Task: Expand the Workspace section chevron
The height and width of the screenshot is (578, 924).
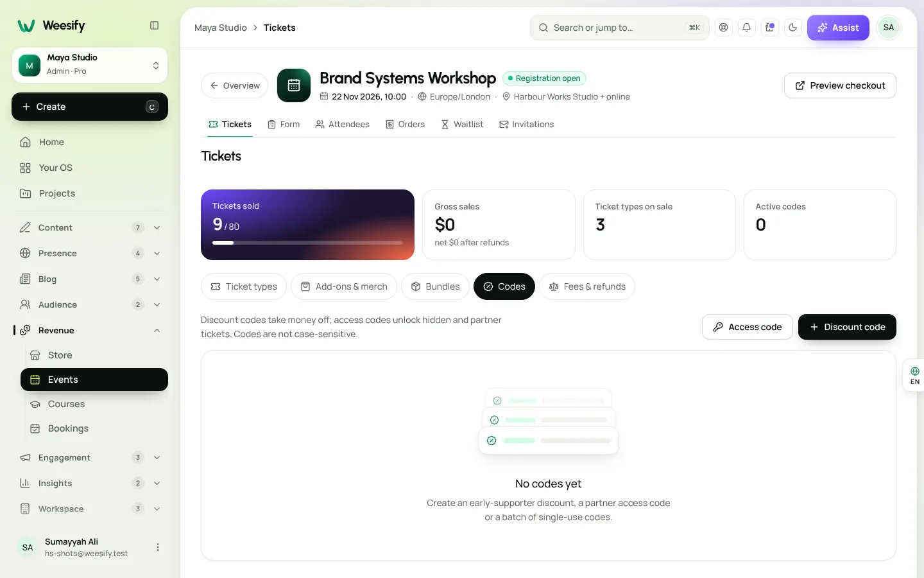Action: pos(157,509)
